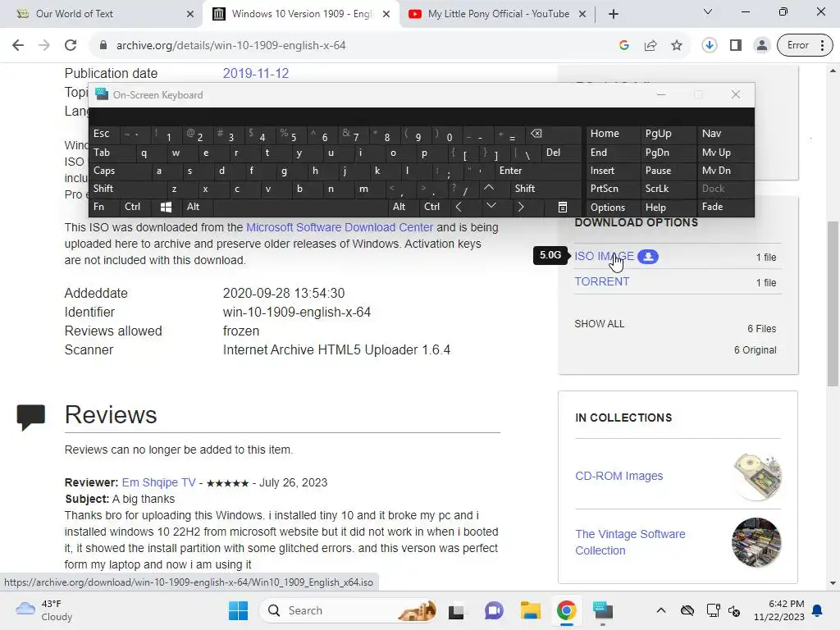Open File Explorer from taskbar
840x630 pixels.
pos(531,610)
